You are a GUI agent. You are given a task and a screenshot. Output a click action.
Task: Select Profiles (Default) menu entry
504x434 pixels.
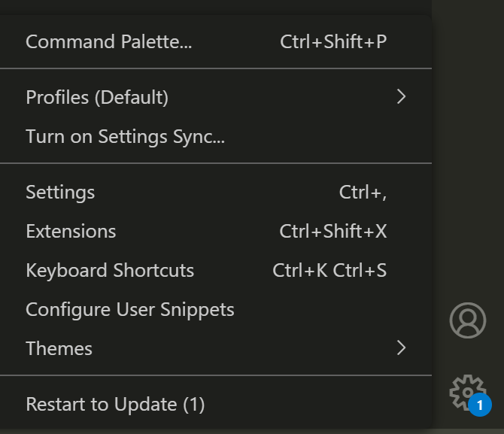point(97,97)
